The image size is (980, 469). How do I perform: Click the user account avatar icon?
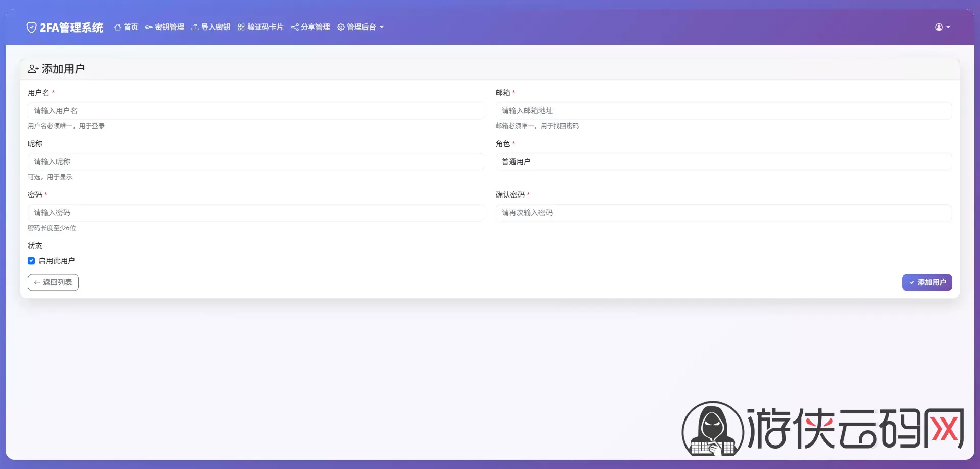939,27
